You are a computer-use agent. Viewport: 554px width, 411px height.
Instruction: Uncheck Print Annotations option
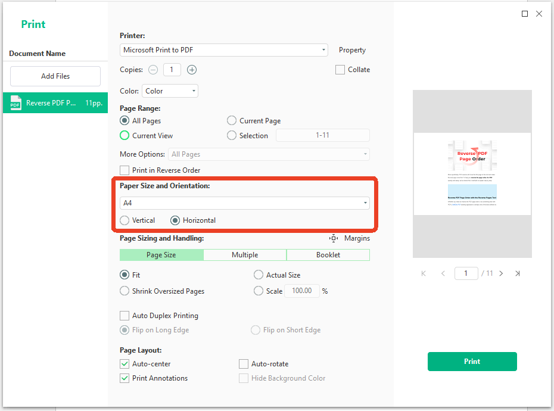(x=124, y=378)
